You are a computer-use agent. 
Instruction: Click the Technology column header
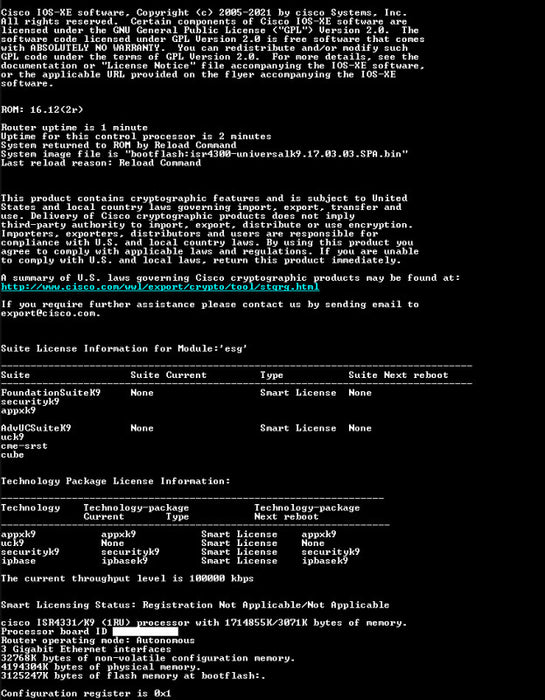30,508
